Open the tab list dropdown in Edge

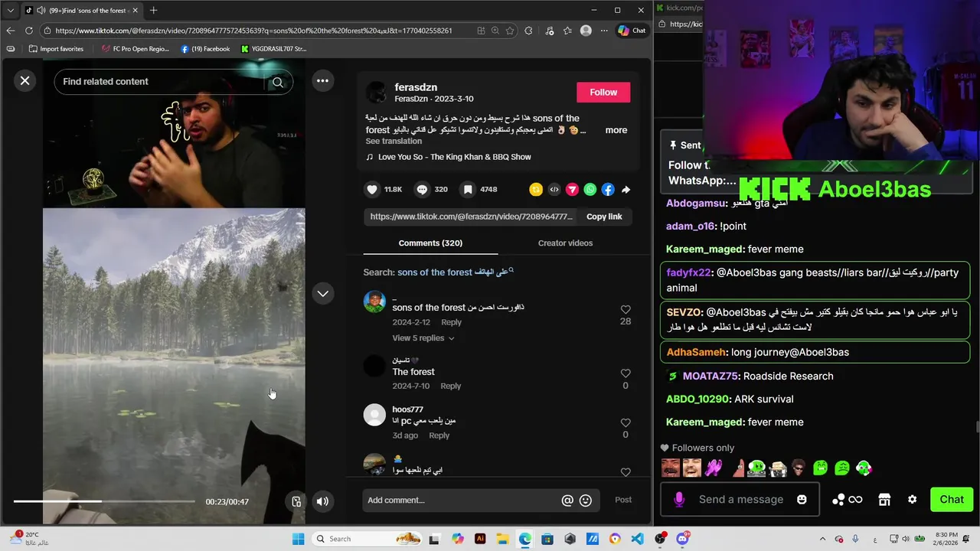pos(10,10)
